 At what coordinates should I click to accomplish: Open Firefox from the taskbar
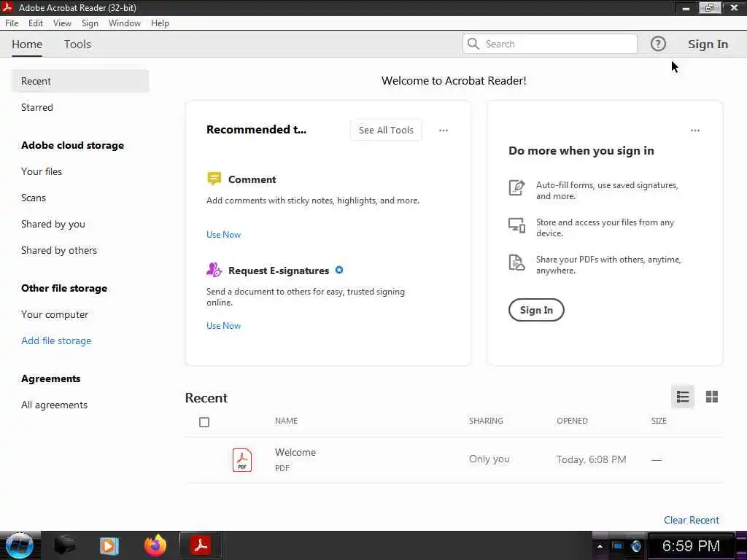(155, 545)
